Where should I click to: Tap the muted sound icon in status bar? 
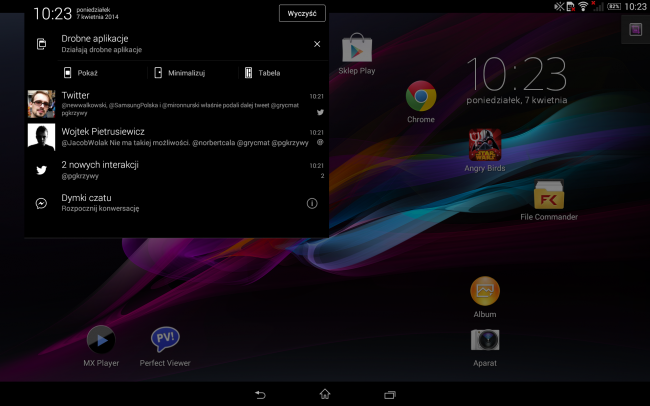tap(559, 6)
